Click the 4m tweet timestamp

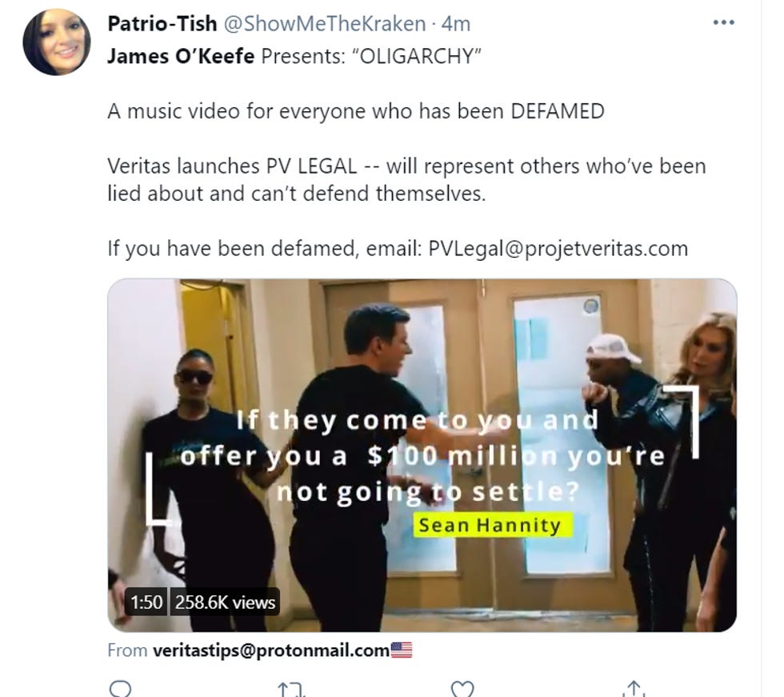point(456,23)
